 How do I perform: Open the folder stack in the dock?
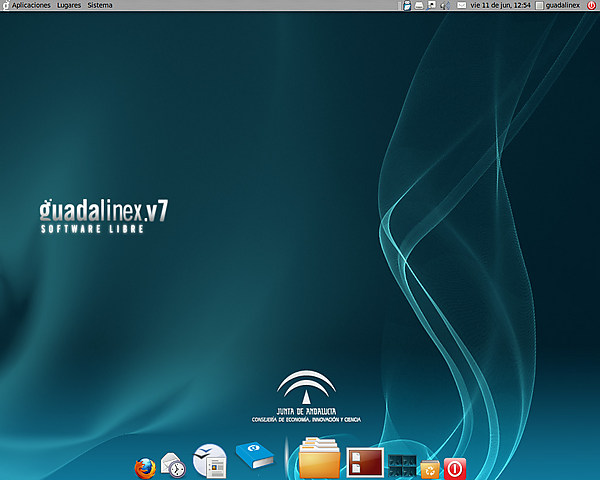point(319,458)
